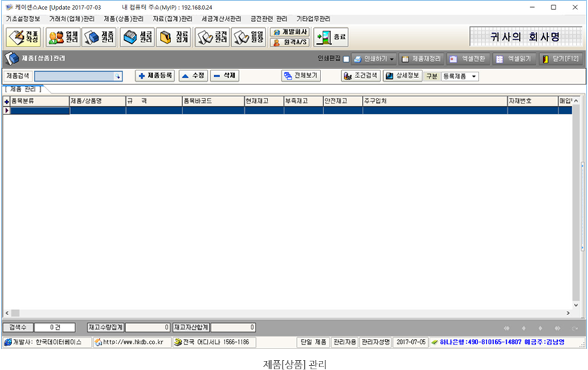Open 원격A/S remote support

point(289,42)
